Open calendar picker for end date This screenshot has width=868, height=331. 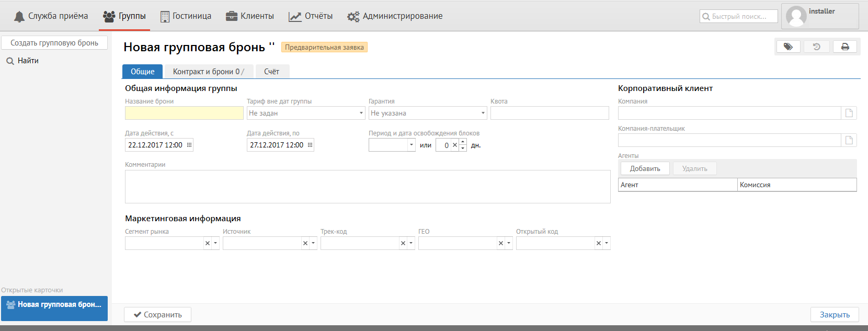click(310, 145)
